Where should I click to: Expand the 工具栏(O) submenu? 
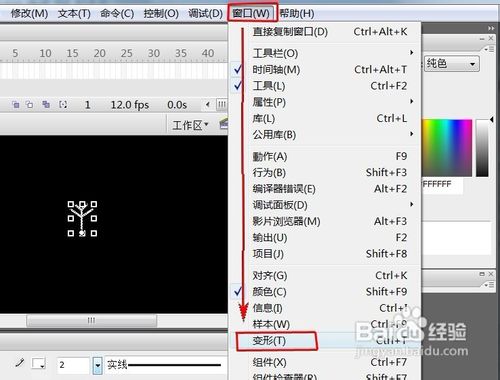325,53
